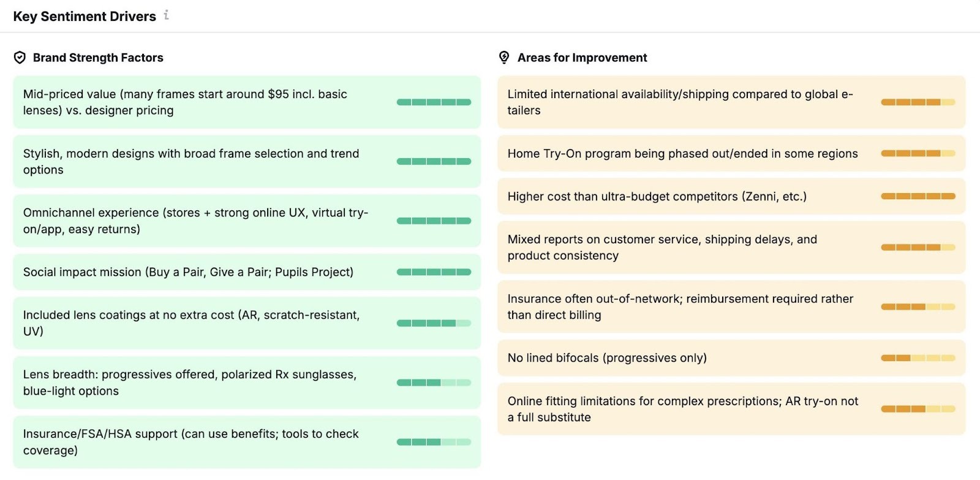
Task: Click the bar next to Online fitting limitations
Action: pos(918,409)
